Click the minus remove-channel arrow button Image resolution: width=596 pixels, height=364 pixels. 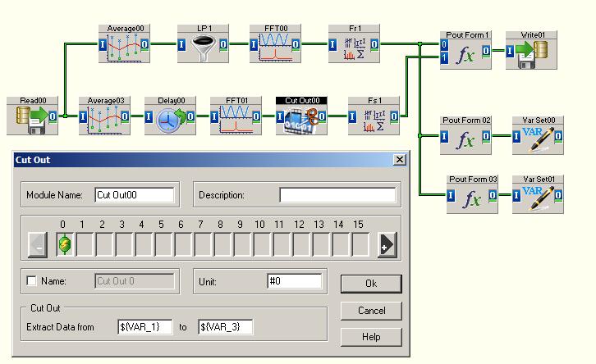38,245
